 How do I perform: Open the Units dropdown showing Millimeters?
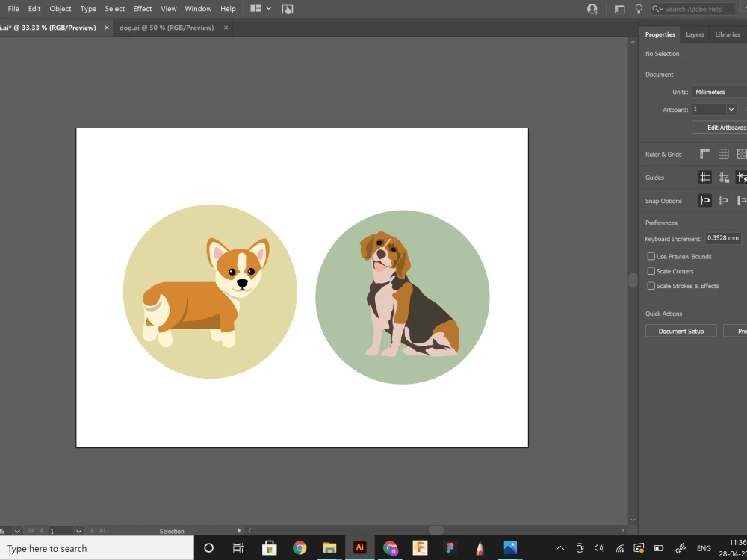pyautogui.click(x=719, y=92)
